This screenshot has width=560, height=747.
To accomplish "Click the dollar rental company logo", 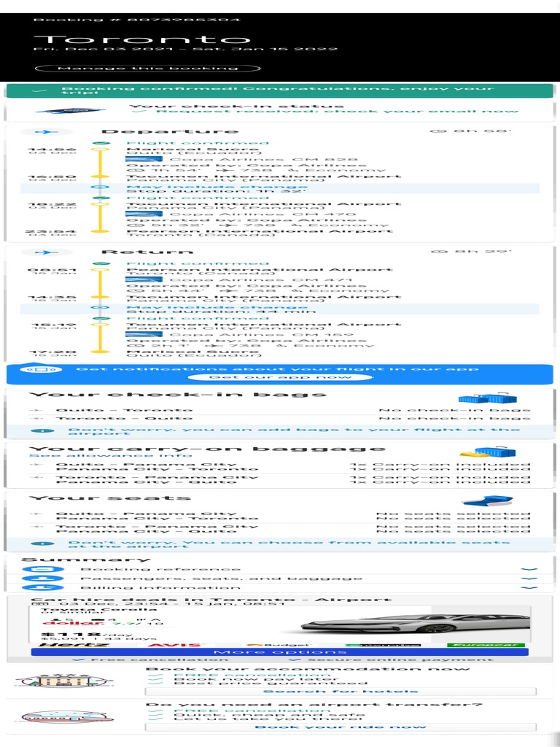I will click(x=72, y=623).
